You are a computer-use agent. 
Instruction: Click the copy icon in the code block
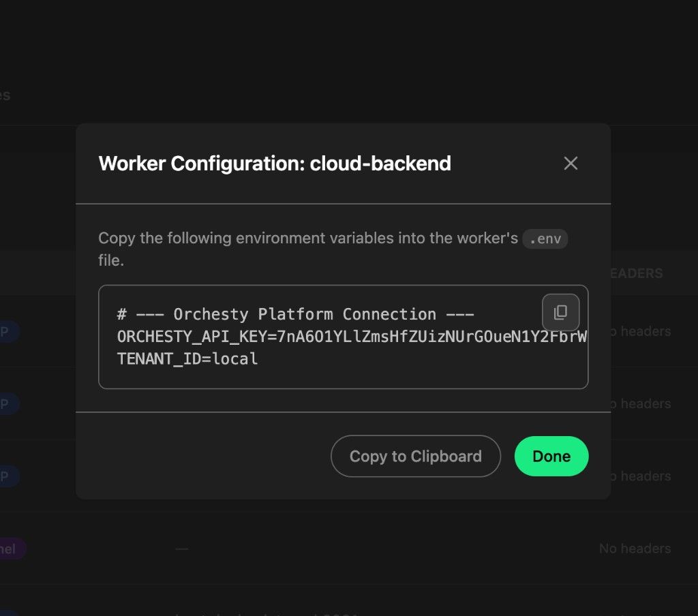(560, 312)
